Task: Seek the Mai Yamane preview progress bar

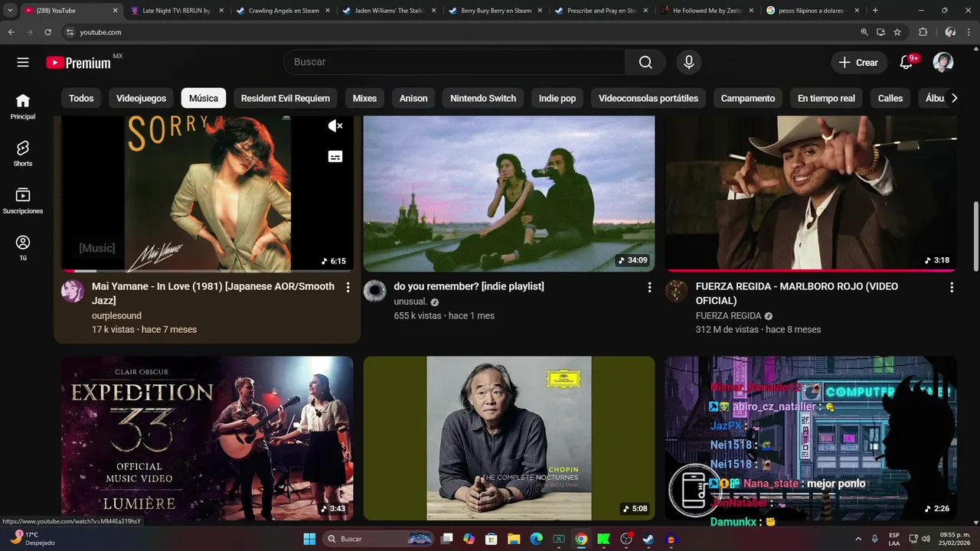Action: click(207, 271)
